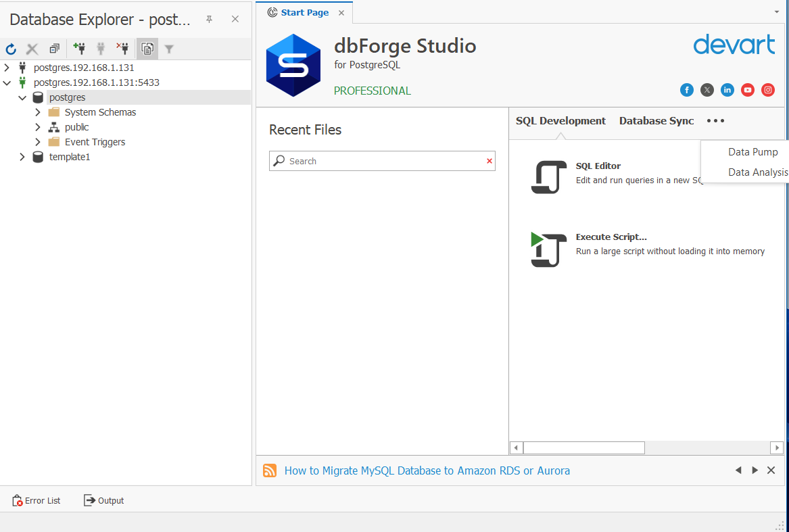Screen dimensions: 789x532
Task: Close the Start Page tab
Action: coord(341,13)
